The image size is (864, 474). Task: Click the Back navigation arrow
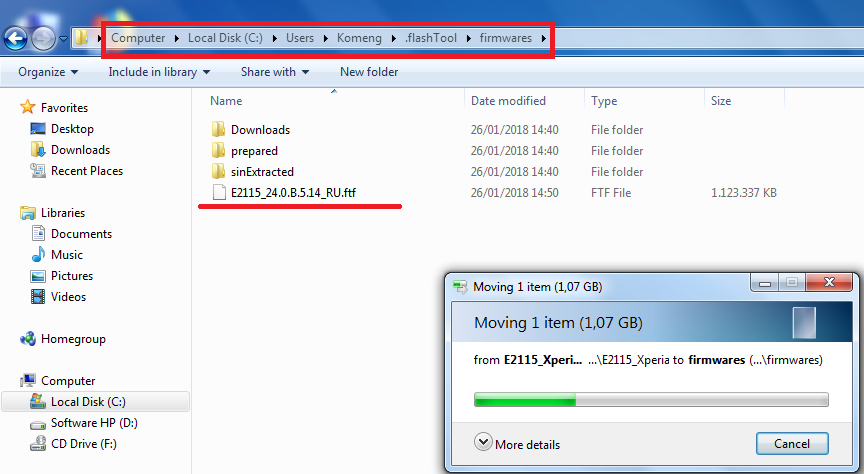click(15, 39)
